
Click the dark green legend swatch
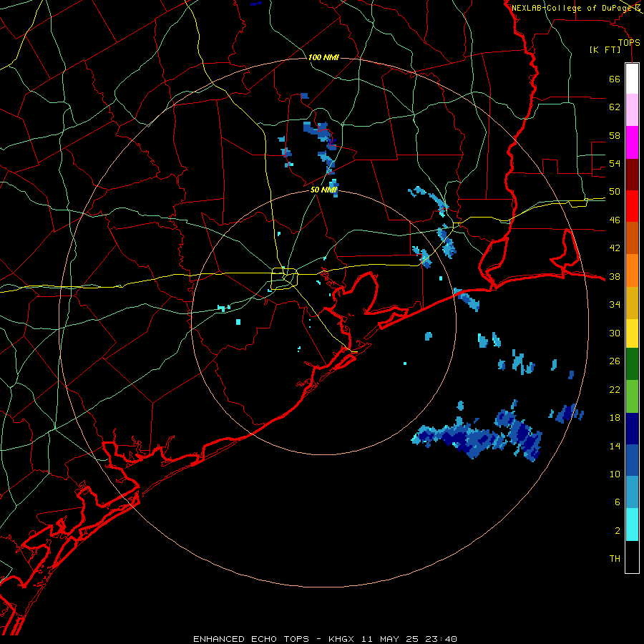point(632,364)
